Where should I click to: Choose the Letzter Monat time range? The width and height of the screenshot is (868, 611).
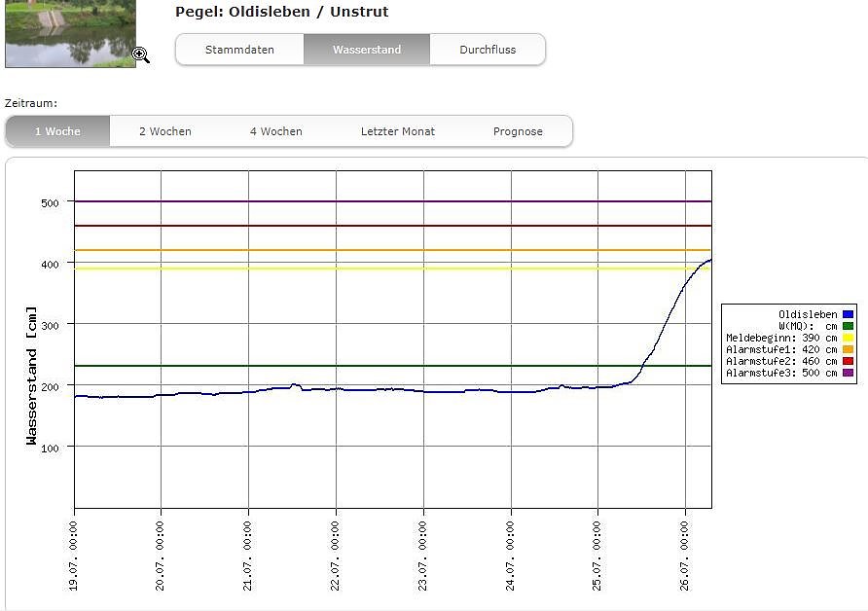pos(397,131)
